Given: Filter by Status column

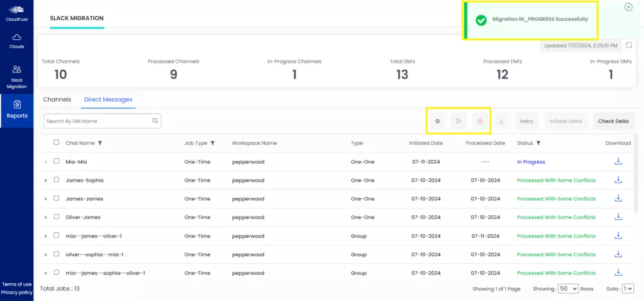Looking at the screenshot, I should (x=538, y=143).
